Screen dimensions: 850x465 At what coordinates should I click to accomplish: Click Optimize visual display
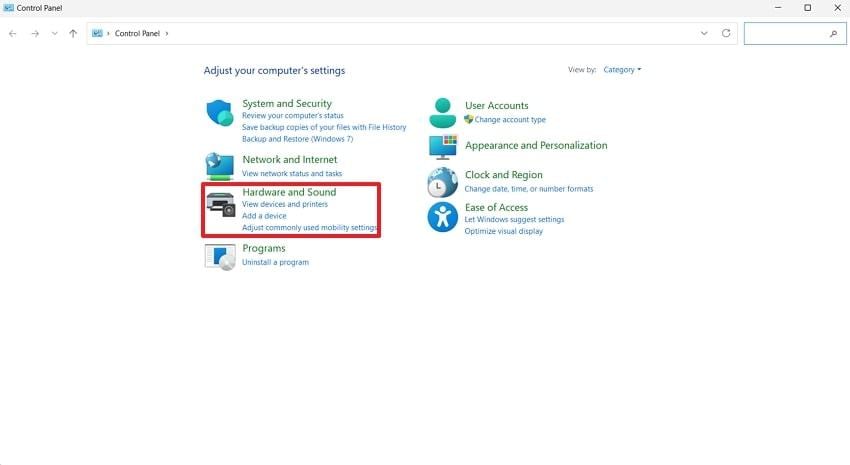(x=504, y=231)
